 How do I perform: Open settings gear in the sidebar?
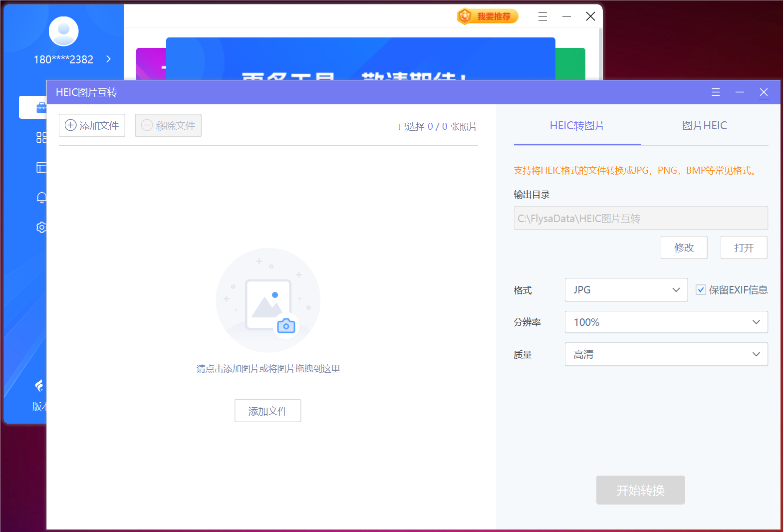click(41, 228)
